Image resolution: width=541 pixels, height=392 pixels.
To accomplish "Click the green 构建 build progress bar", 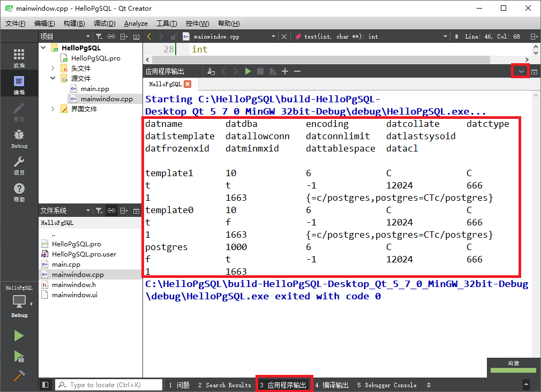I will 513,371.
